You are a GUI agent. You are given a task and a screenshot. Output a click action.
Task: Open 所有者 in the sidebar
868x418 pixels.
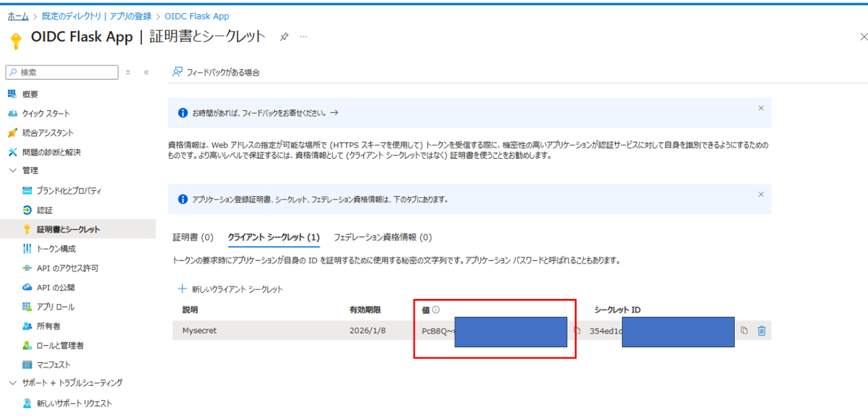(x=48, y=326)
